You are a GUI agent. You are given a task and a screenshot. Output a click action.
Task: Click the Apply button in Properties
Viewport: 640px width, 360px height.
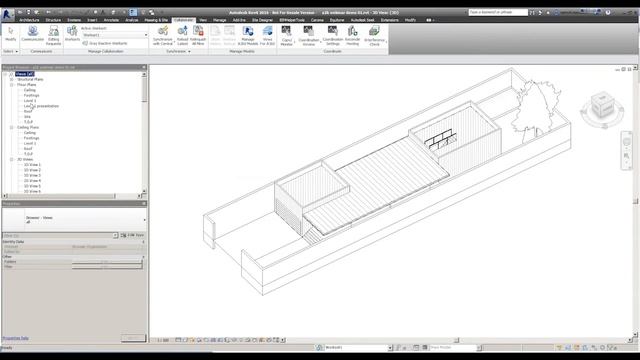coord(133,338)
